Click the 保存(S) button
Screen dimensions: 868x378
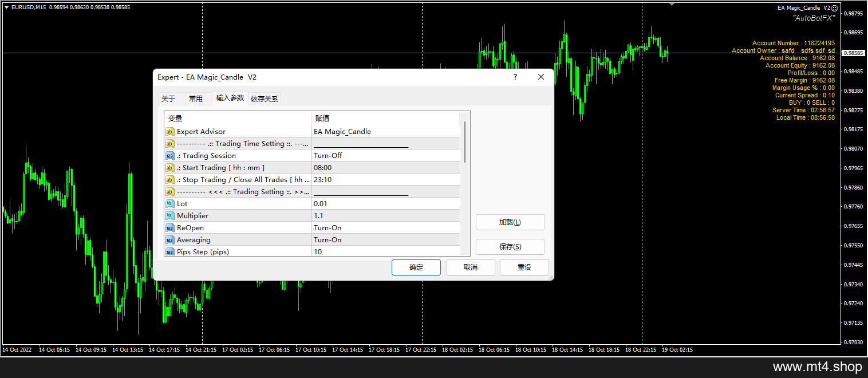click(510, 247)
